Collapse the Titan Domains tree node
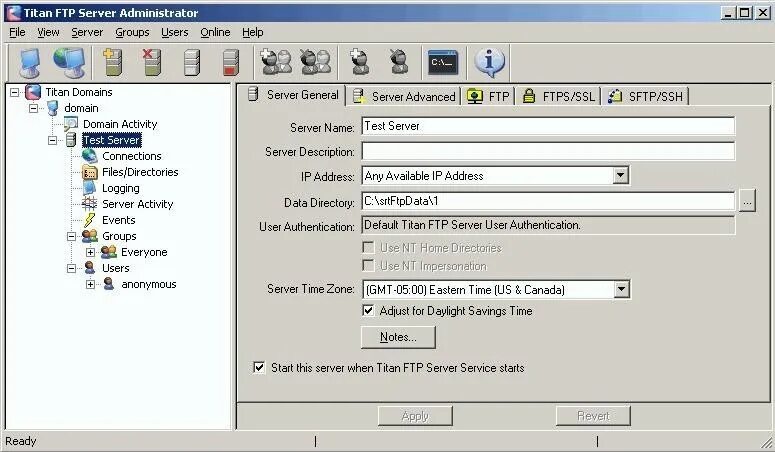The width and height of the screenshot is (775, 452). (15, 92)
